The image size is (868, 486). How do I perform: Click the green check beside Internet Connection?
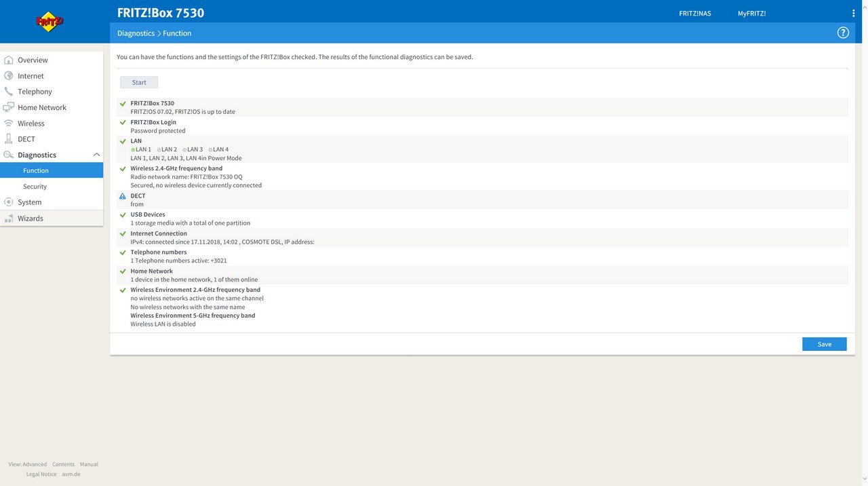[123, 233]
